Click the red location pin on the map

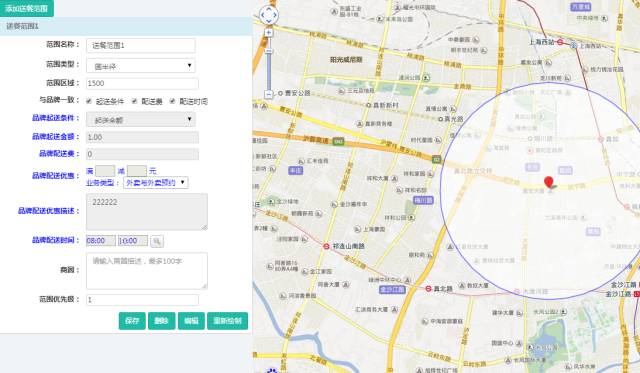pos(549,182)
